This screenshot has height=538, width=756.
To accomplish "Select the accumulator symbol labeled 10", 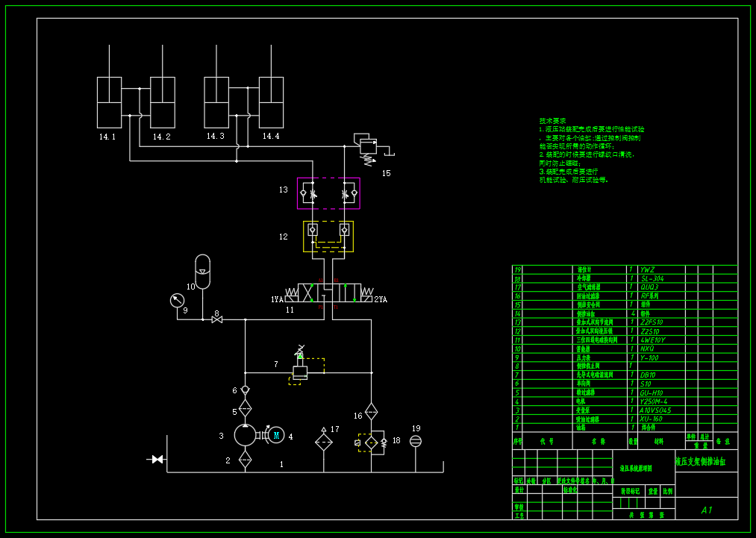I will coord(202,272).
